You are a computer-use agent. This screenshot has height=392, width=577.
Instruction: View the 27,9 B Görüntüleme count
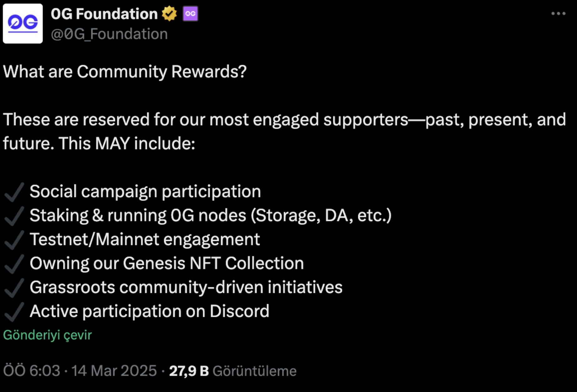233,371
